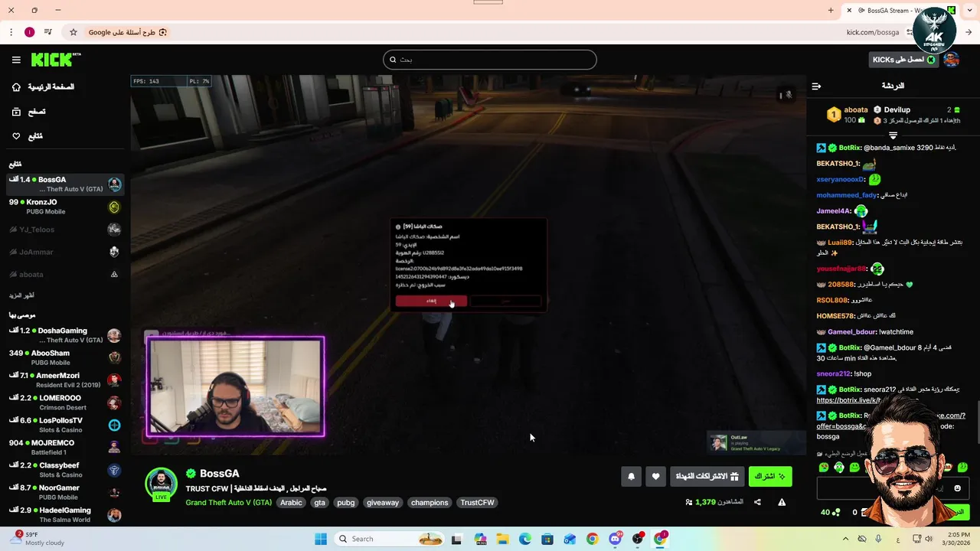Image resolution: width=980 pixels, height=551 pixels.
Task: Expand show more under the following list
Action: (x=21, y=295)
